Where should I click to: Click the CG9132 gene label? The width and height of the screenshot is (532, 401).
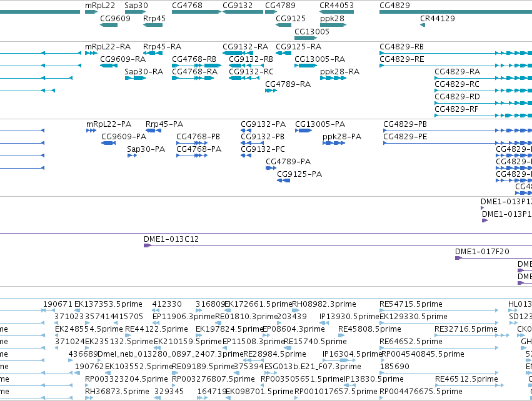coord(238,6)
